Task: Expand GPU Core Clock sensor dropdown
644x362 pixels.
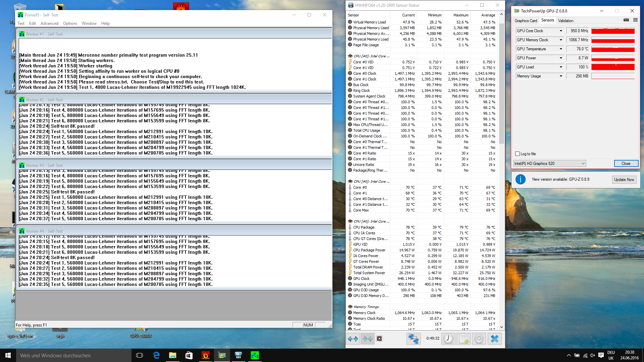Action: (560, 31)
